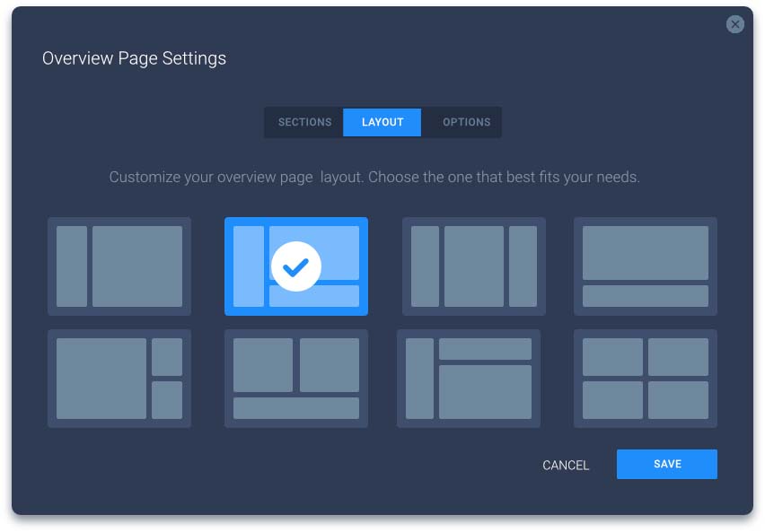Switch to the Sections tab
This screenshot has height=532, width=765.
coord(304,122)
